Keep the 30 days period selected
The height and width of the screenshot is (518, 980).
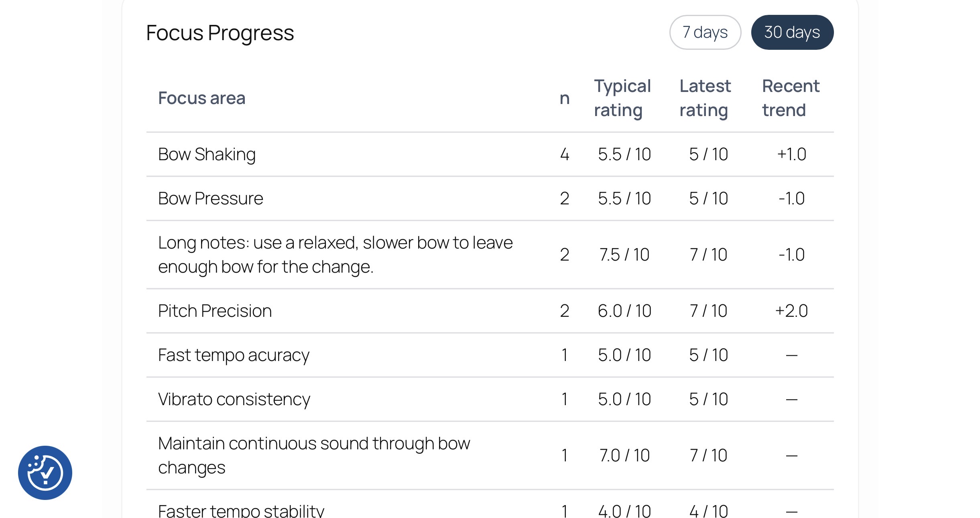[792, 32]
